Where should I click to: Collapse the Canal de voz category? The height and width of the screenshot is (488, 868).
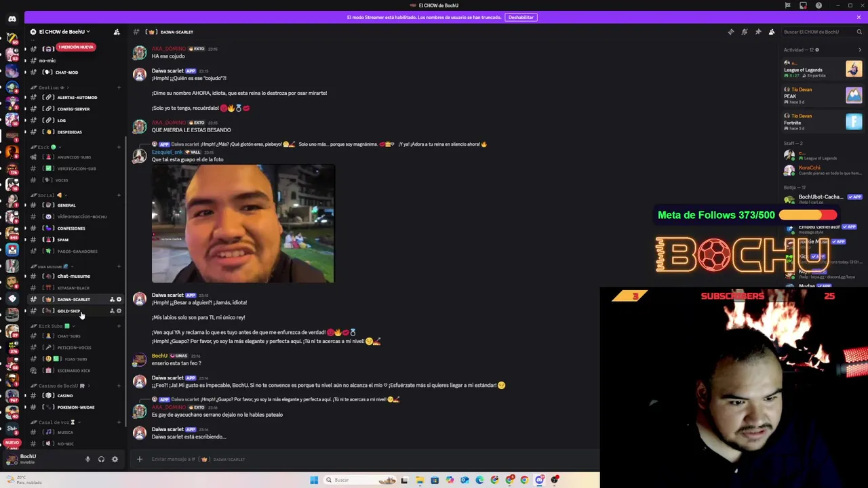[x=54, y=422]
